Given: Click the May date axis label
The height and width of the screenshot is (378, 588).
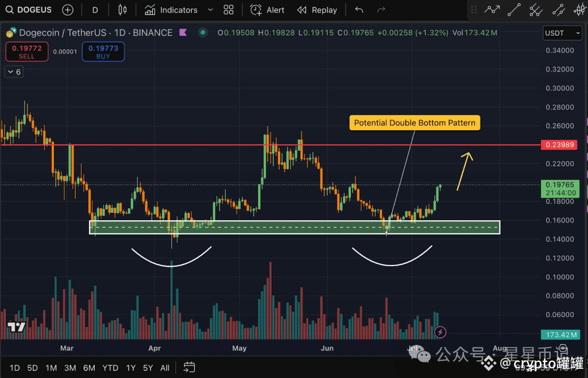Looking at the screenshot, I should 239,348.
